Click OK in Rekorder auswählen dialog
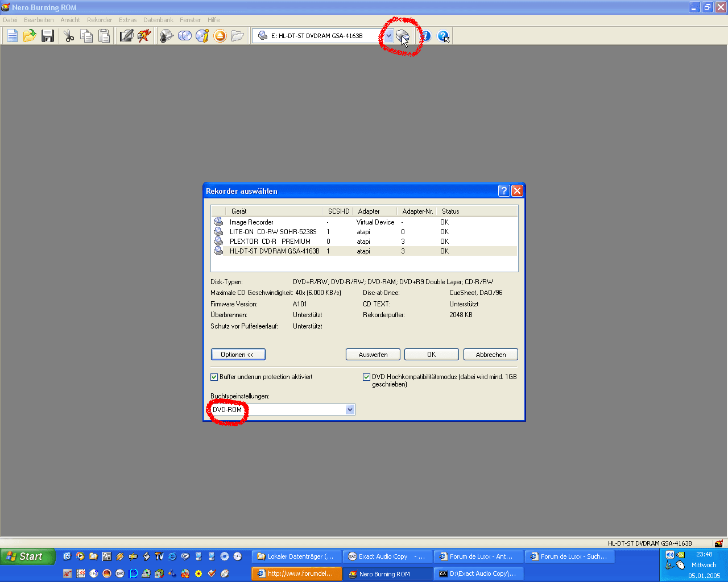 (432, 354)
